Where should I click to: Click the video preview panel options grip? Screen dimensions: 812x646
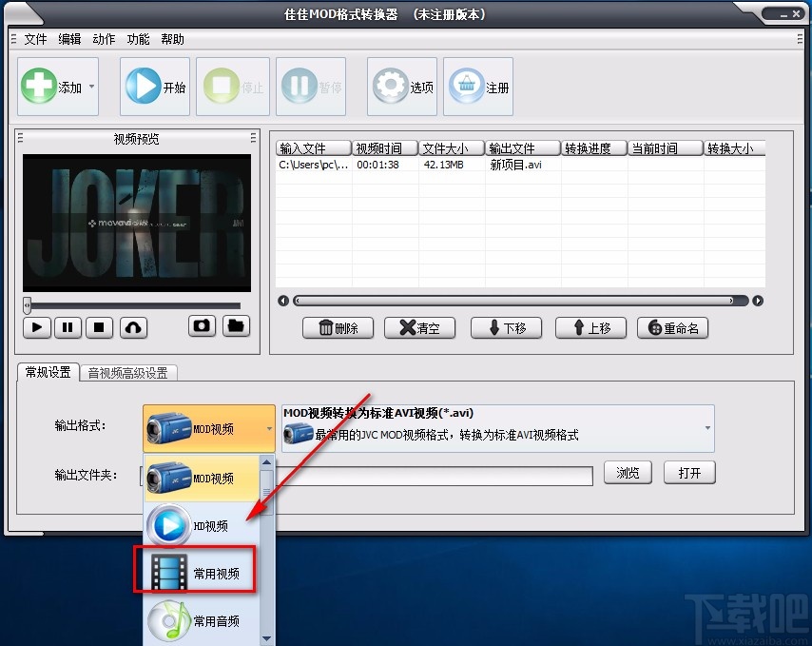point(253,138)
